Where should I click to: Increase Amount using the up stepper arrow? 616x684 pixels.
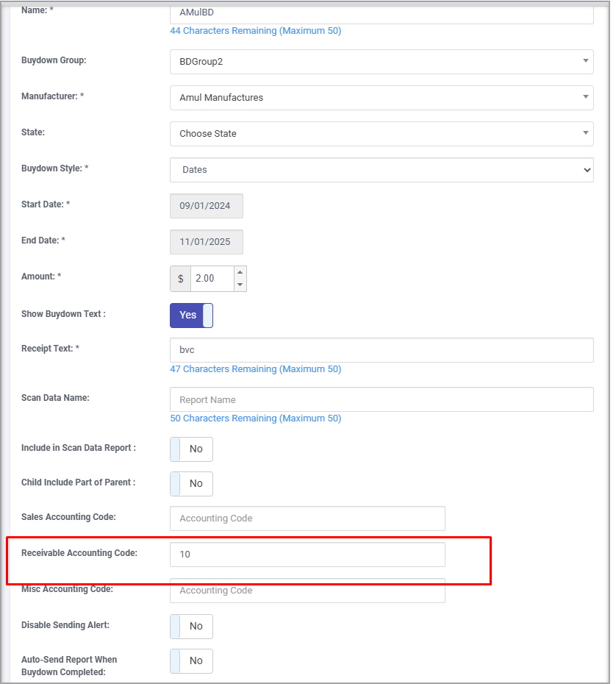tap(240, 273)
